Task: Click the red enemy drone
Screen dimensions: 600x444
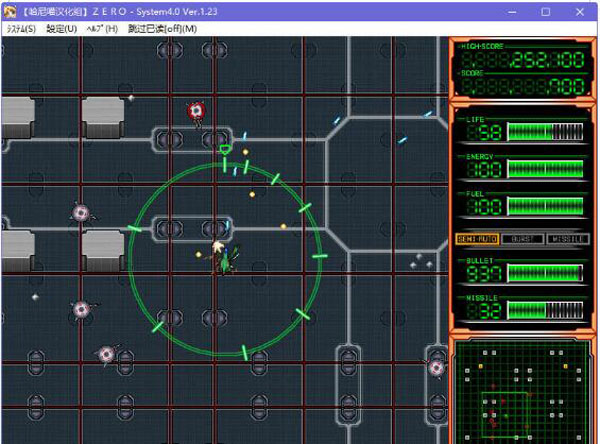Action: [x=196, y=111]
